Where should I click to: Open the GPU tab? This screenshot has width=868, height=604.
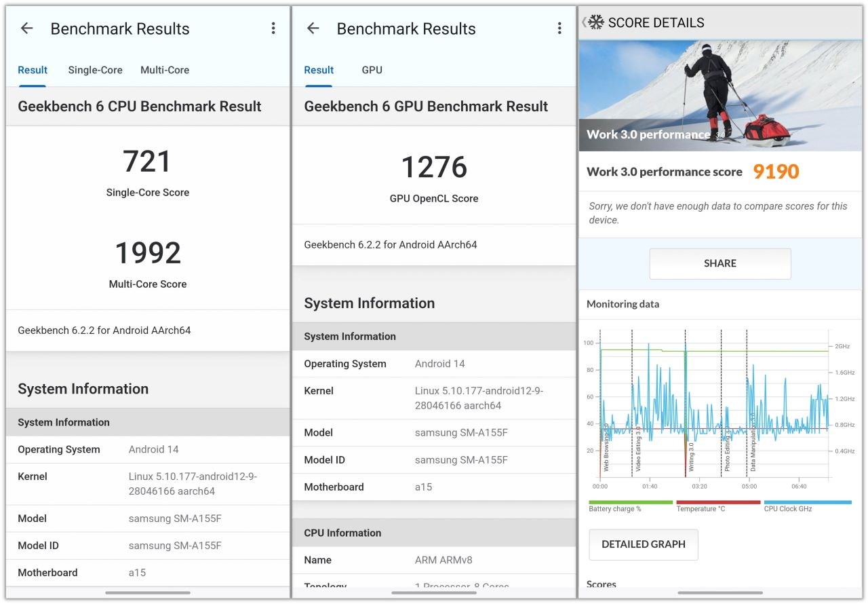pyautogui.click(x=372, y=70)
